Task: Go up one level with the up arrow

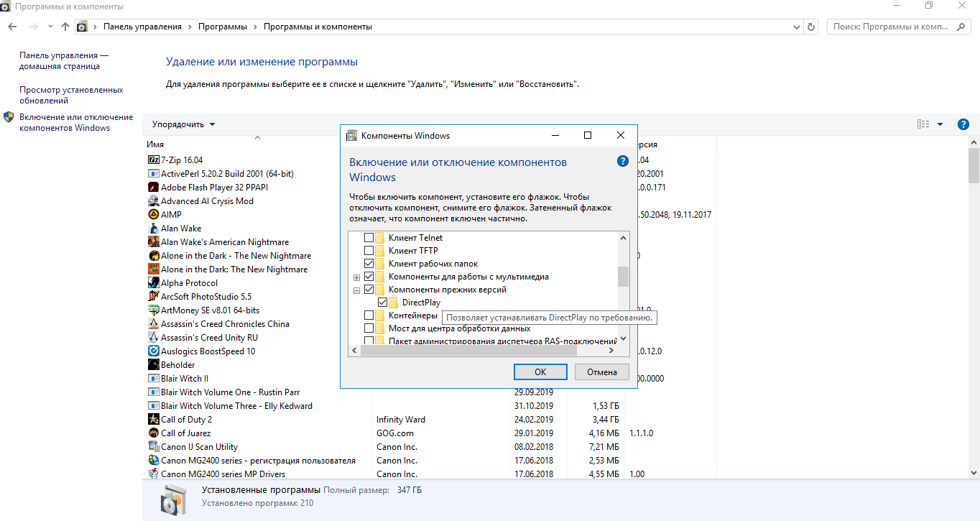Action: (x=65, y=27)
